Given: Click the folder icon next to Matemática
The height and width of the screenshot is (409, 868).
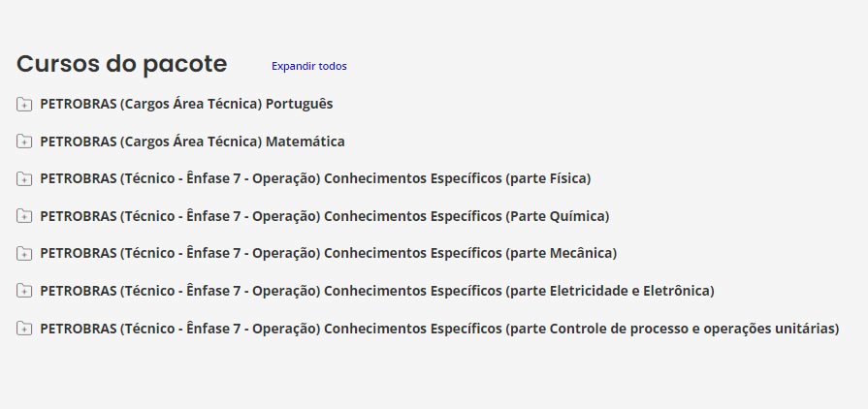Looking at the screenshot, I should 24,142.
